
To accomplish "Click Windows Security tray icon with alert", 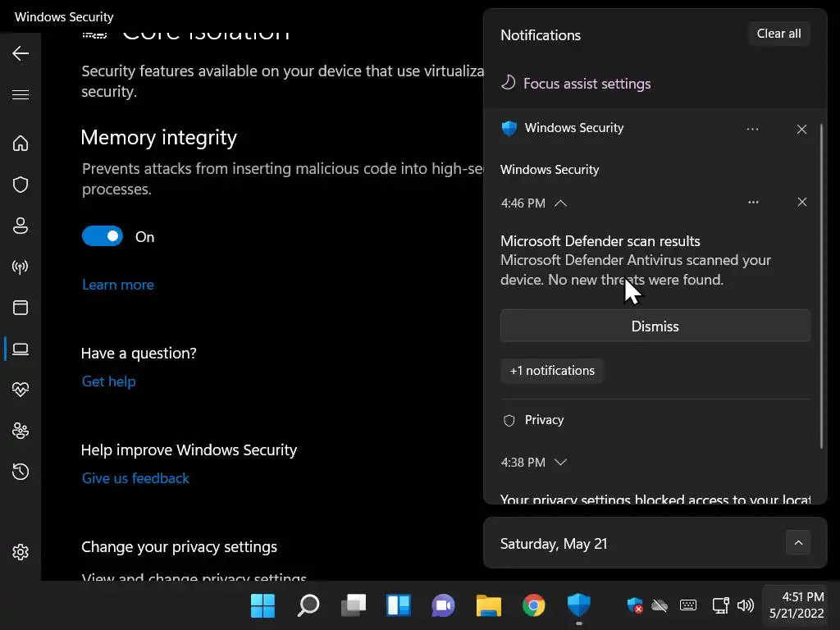I will 635,605.
